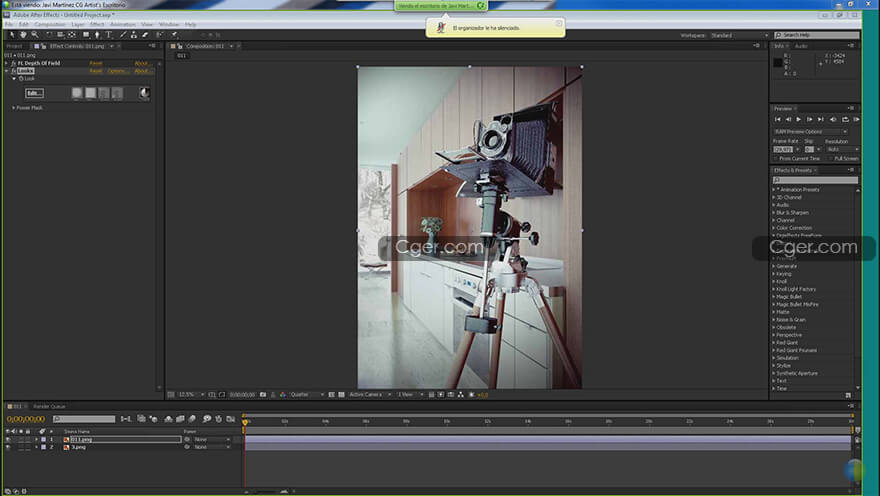Click the region of interest icon
This screenshot has width=880, height=496.
pyautogui.click(x=332, y=395)
